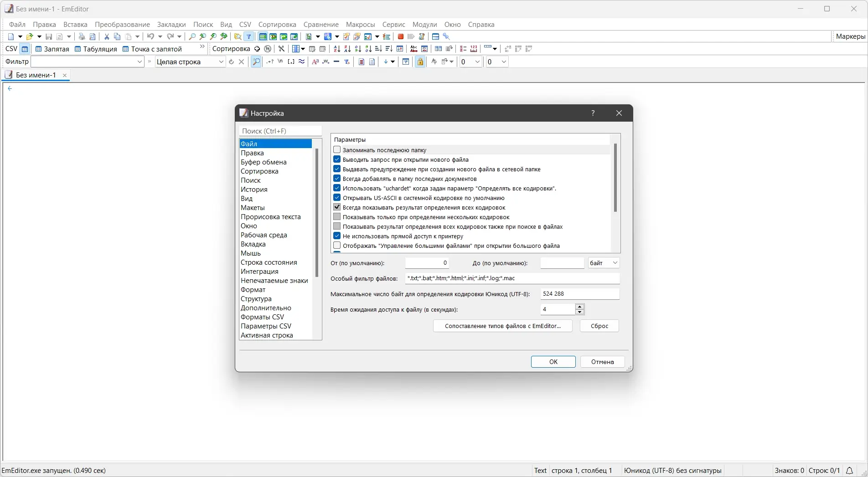Open the Сравнение menu
Viewport: 868px width, 477px height.
[321, 25]
